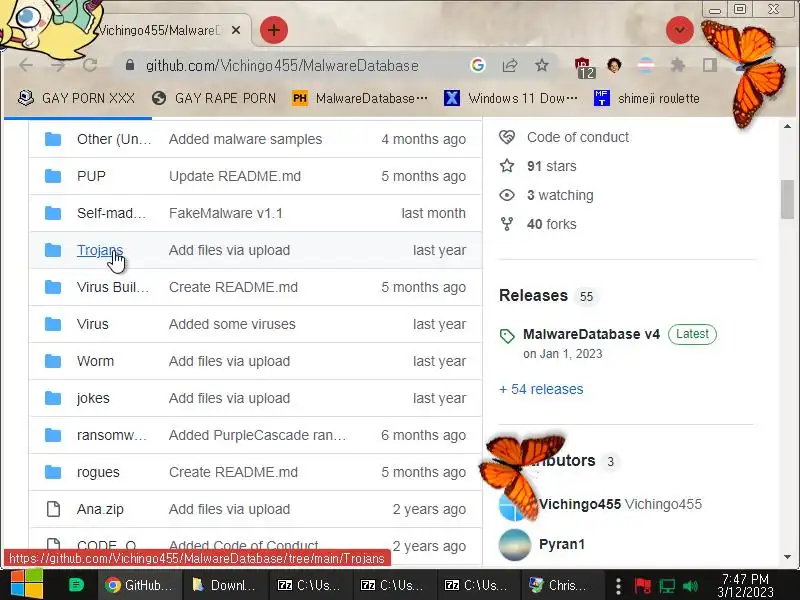The height and width of the screenshot is (600, 800).
Task: Open the MalwareDatabase v4 release
Action: pos(591,334)
